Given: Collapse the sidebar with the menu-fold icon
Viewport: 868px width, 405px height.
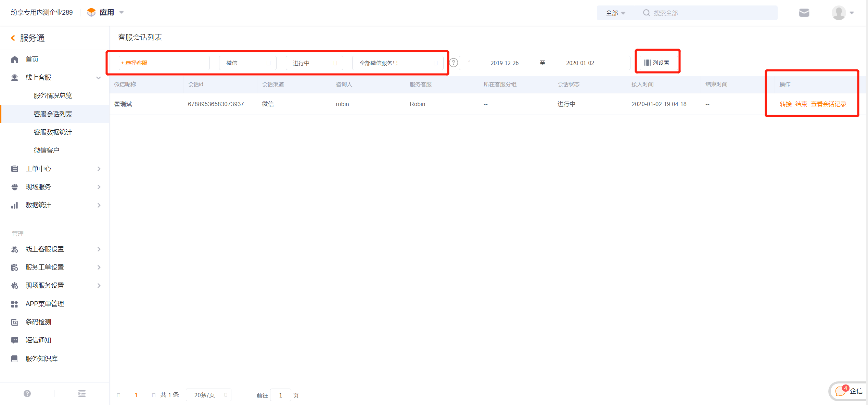Looking at the screenshot, I should point(82,394).
